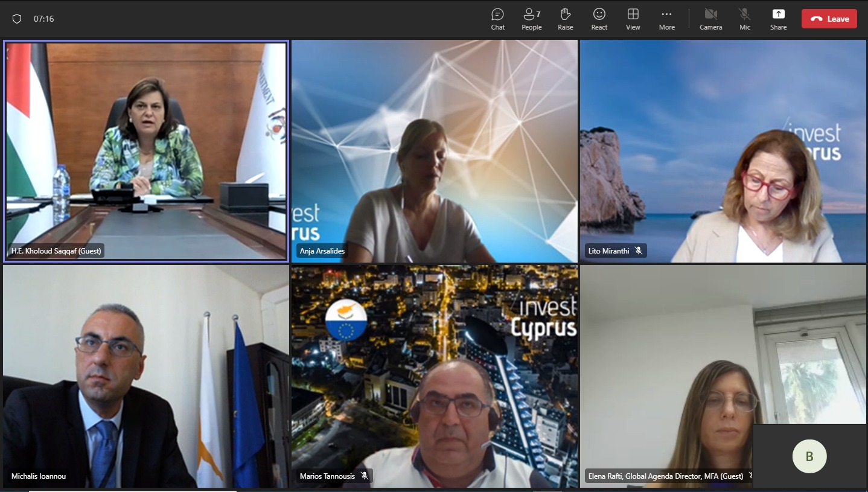Image resolution: width=868 pixels, height=492 pixels.
Task: Select H.E. Kholoud Saqqaf's video tile
Action: (146, 151)
